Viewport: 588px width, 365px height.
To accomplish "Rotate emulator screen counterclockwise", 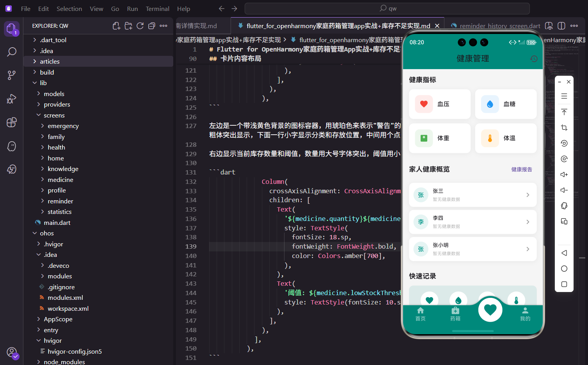I will (564, 143).
